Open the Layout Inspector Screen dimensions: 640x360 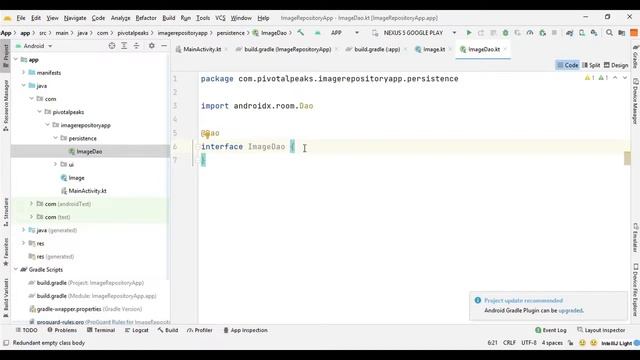coord(601,330)
